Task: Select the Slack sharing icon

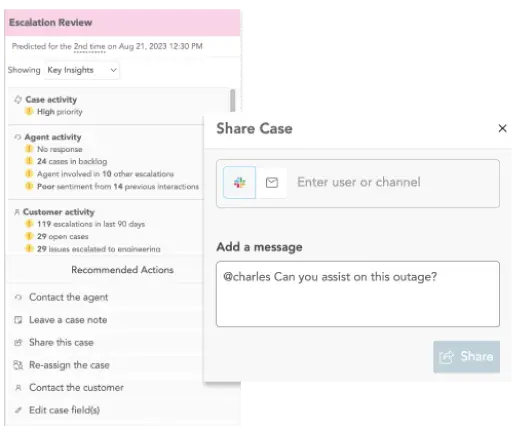Action: [239, 182]
